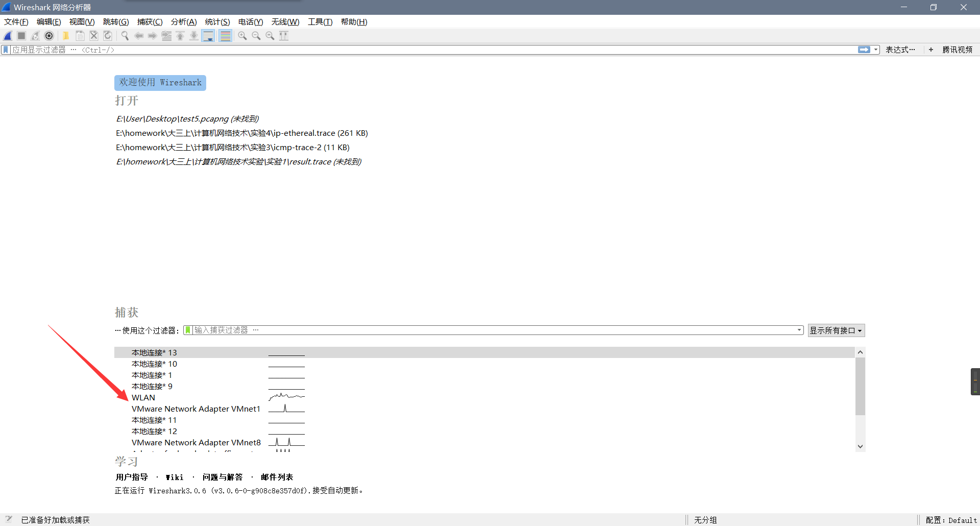This screenshot has height=526, width=980.
Task: Select interface 本地连接* 10
Action: point(484,364)
